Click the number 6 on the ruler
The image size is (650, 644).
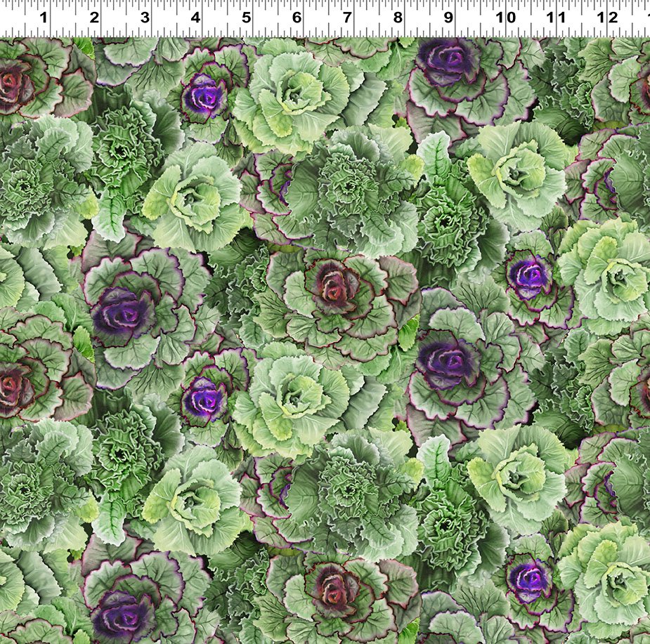pyautogui.click(x=297, y=18)
